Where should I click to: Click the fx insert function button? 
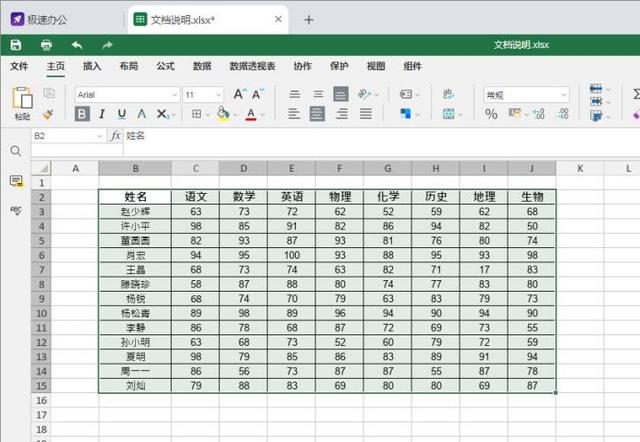[x=116, y=136]
